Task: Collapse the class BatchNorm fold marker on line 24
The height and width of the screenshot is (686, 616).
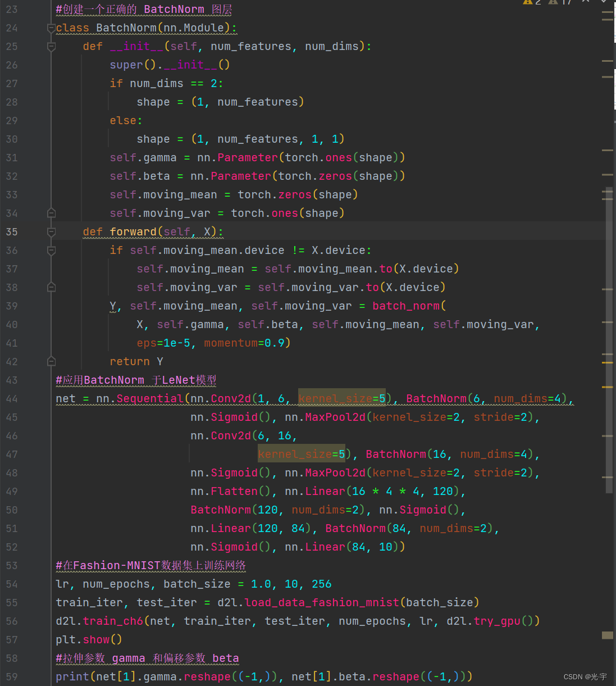Action: pyautogui.click(x=51, y=28)
